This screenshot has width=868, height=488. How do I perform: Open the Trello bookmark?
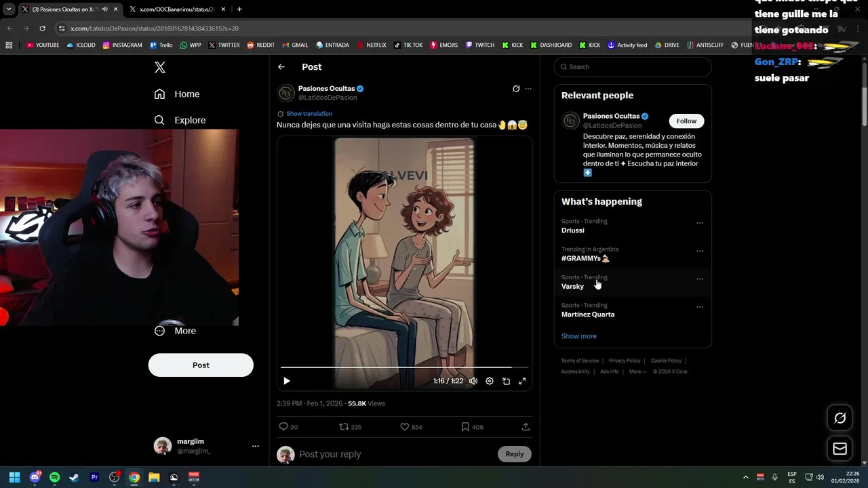[161, 45]
